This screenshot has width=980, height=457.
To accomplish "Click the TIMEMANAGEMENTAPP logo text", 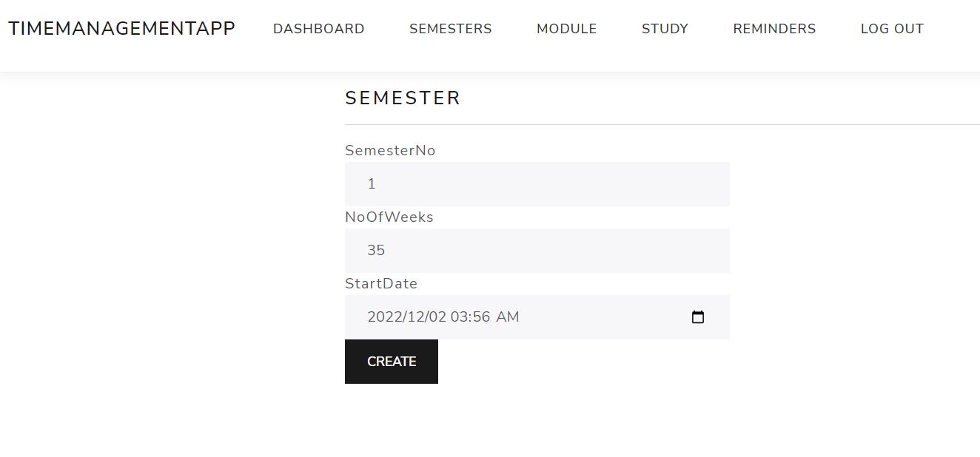I will click(x=122, y=27).
